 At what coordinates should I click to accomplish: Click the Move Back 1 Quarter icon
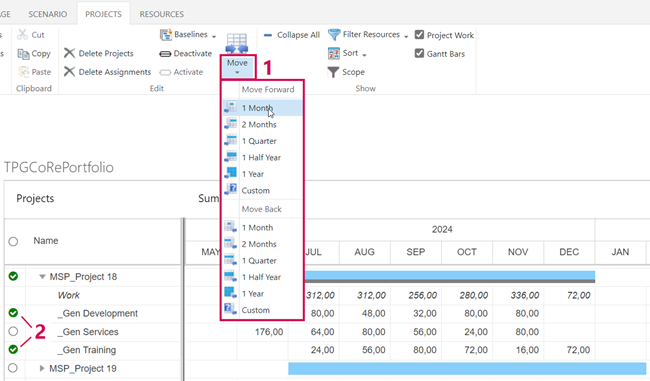pos(230,260)
